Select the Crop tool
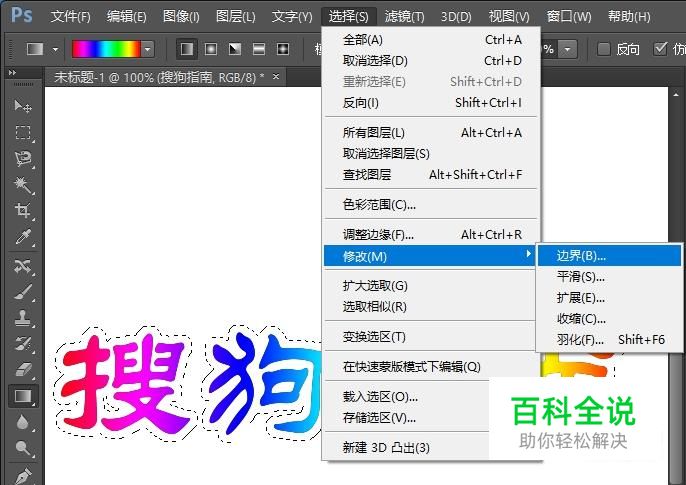The width and height of the screenshot is (686, 485). coord(23,210)
